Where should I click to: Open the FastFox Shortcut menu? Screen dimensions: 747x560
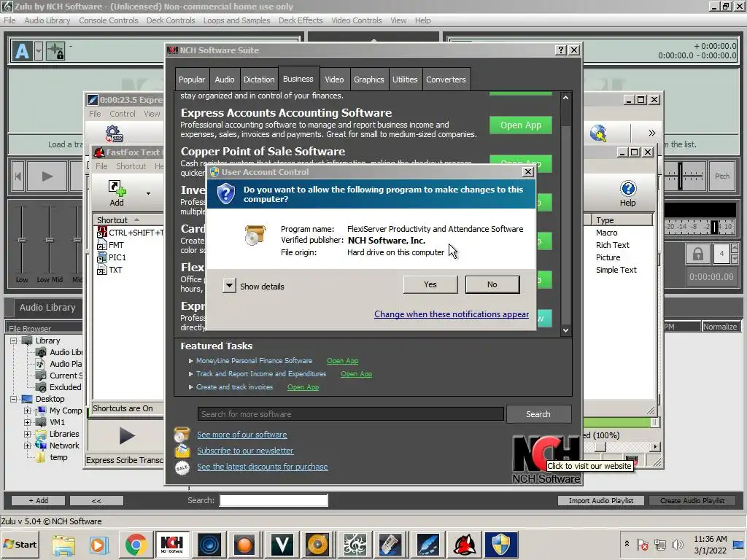pos(131,166)
